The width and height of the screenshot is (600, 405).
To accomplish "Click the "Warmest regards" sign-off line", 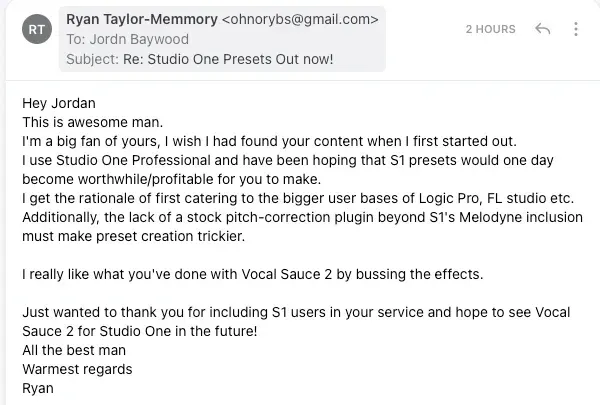I will coord(77,369).
